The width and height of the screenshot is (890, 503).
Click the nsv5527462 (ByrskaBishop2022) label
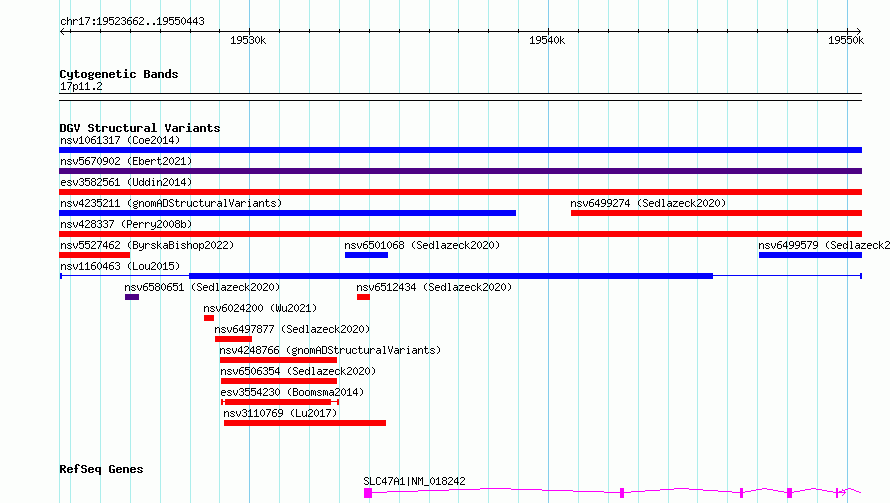coord(147,245)
